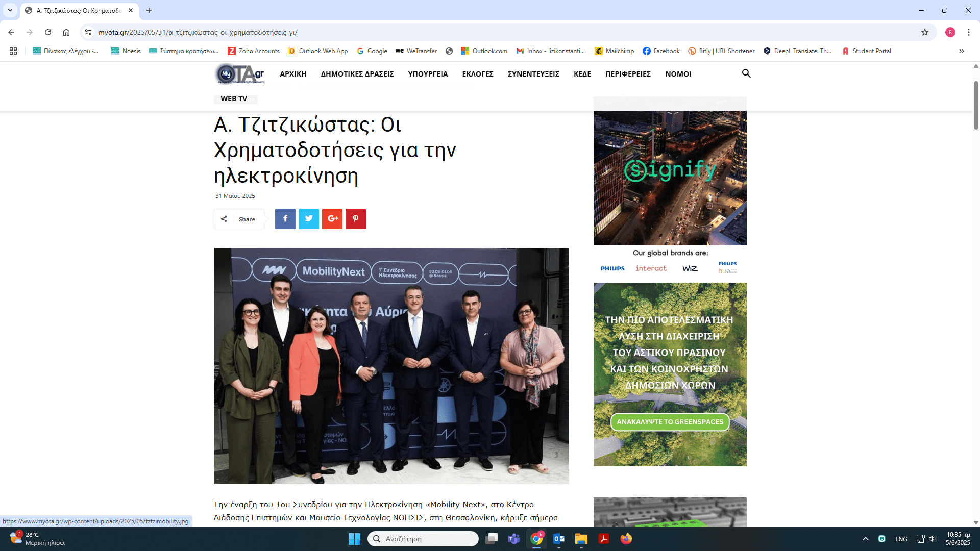
Task: Click ΑΝΑΚΑΛΥΨΤΕ ΤΟ GREENSPACES button
Action: coord(670,422)
